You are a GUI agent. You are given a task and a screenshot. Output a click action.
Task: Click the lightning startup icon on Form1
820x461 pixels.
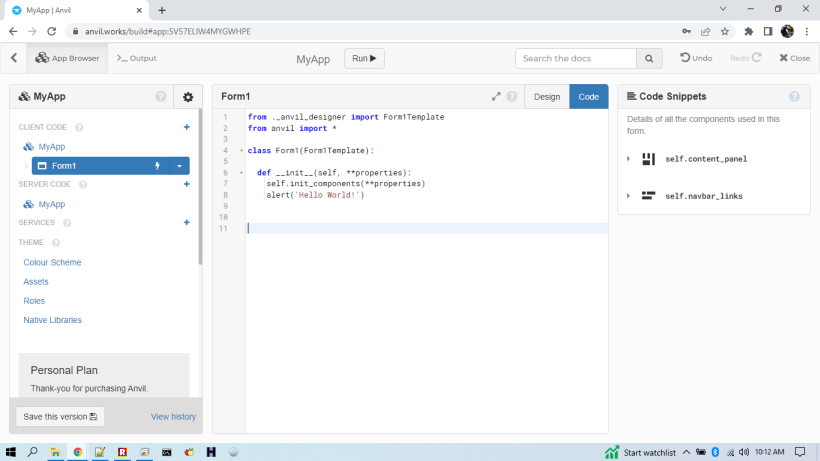[157, 166]
